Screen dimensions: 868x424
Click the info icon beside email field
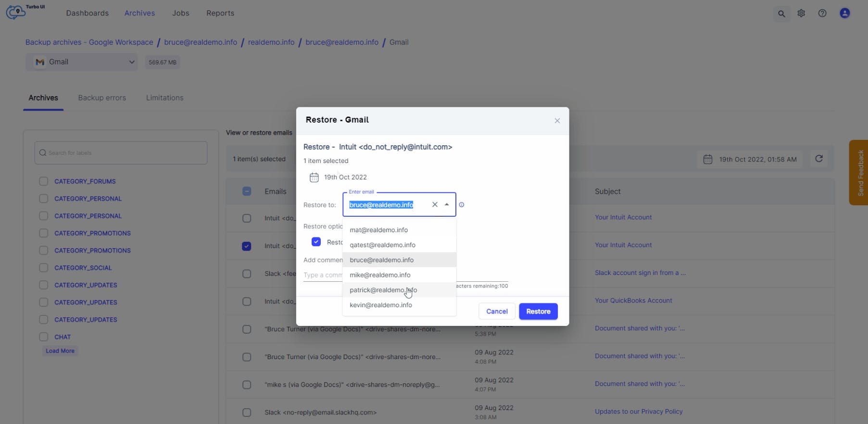(462, 205)
